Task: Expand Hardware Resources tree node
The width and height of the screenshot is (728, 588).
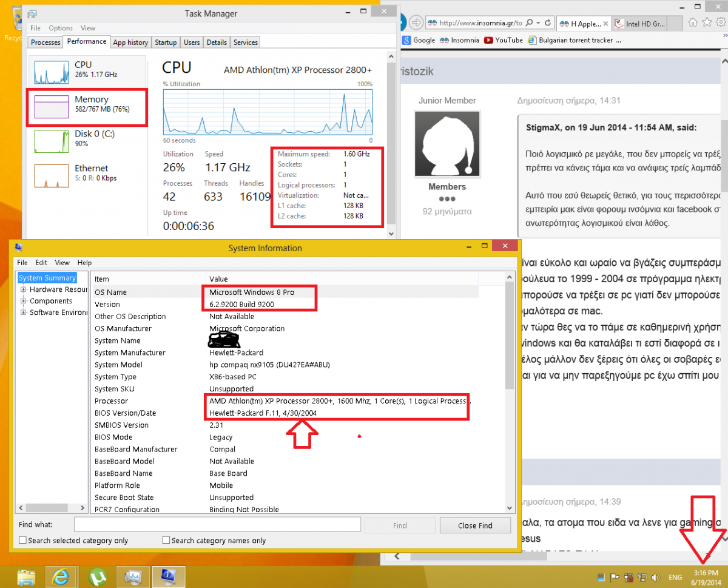Action: (x=24, y=289)
